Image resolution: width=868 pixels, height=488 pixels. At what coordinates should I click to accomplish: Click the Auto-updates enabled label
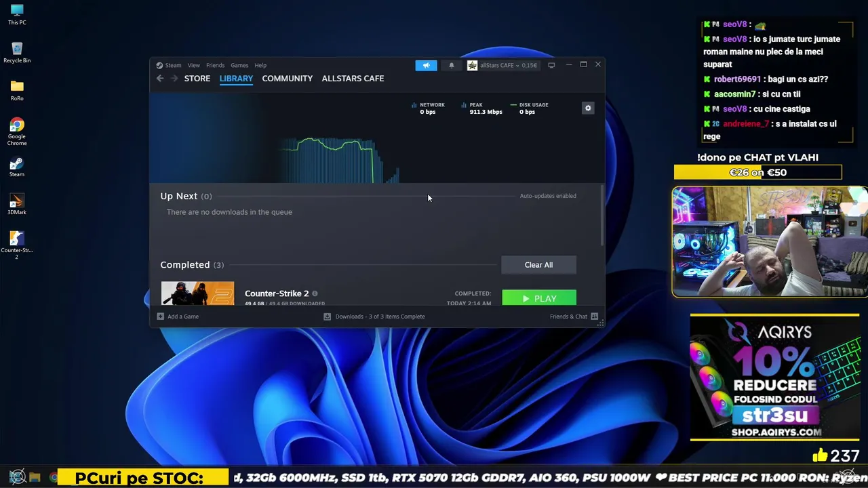click(x=548, y=196)
